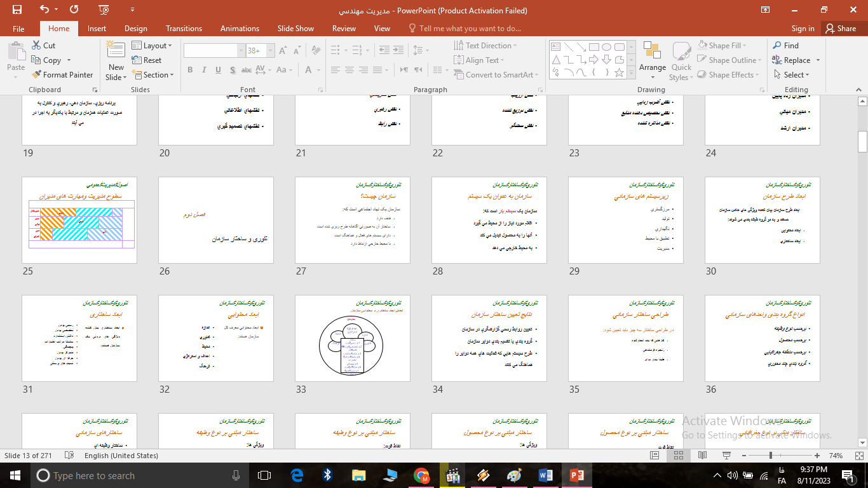Click the Sign in link
Image resolution: width=868 pixels, height=488 pixels.
(802, 28)
